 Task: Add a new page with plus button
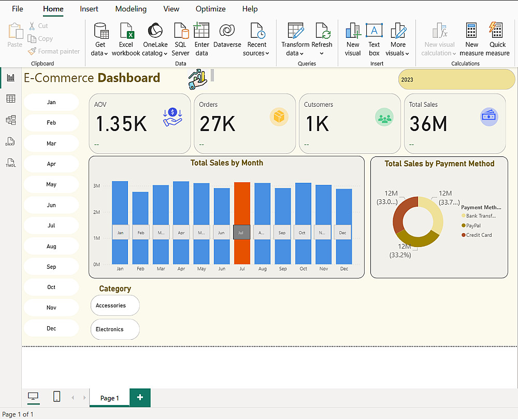[140, 397]
